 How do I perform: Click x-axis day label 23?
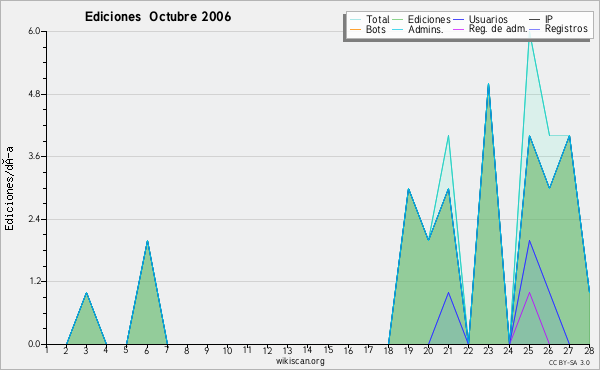[488, 350]
